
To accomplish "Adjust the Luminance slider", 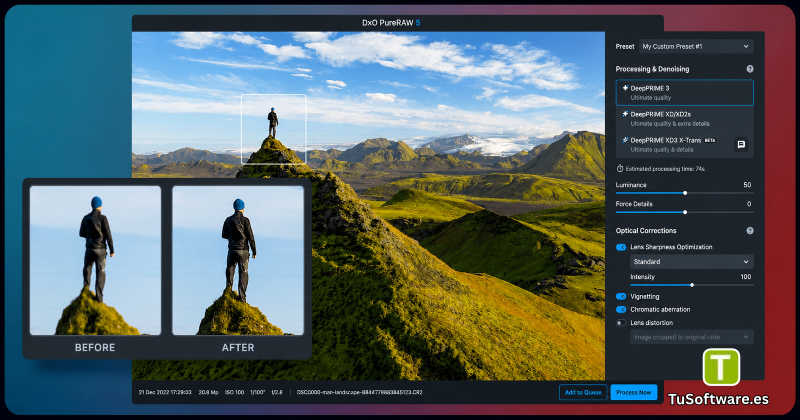I will [685, 193].
